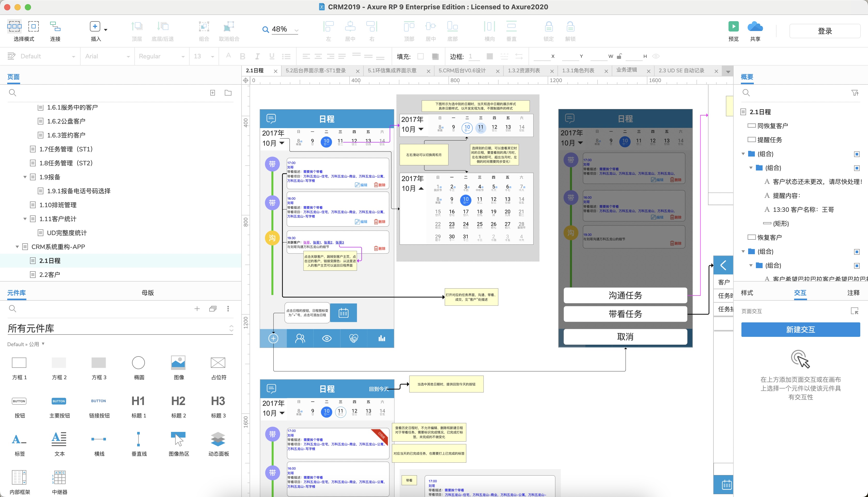Toggle center text alignment

pyautogui.click(x=318, y=56)
